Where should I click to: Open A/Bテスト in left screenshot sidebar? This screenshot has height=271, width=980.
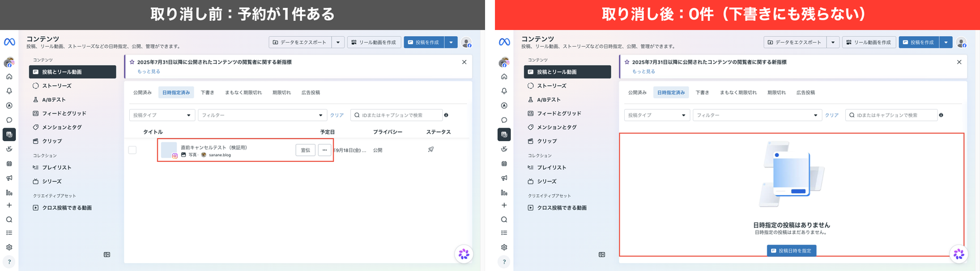click(x=72, y=100)
